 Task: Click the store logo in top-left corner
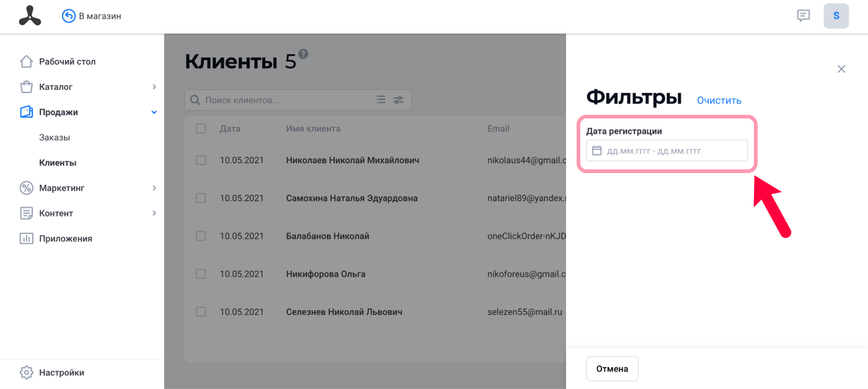tap(30, 16)
